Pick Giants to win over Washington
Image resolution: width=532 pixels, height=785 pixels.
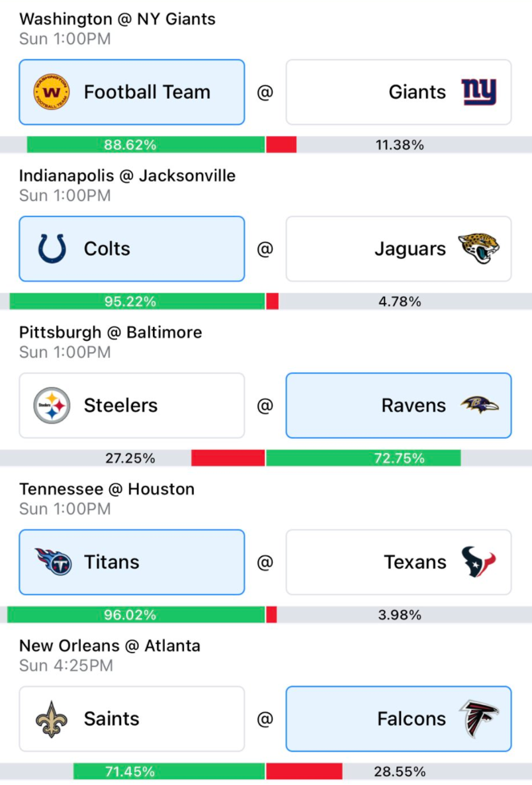[x=398, y=92]
